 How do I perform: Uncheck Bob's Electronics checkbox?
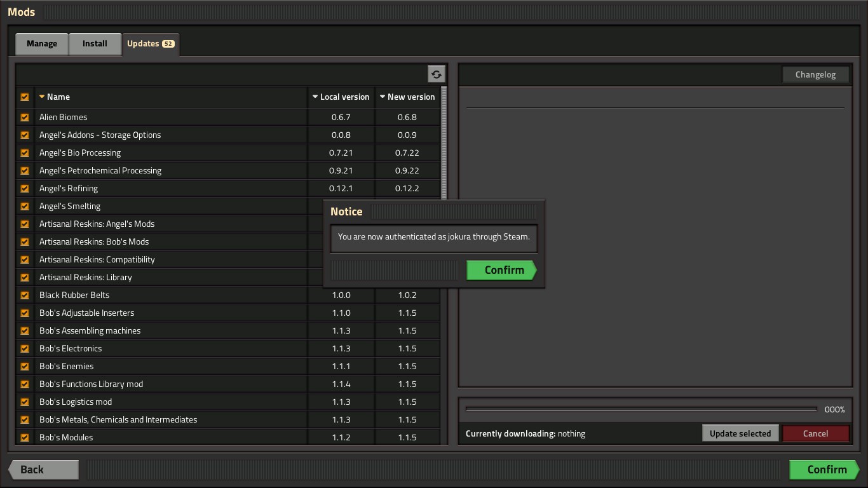(x=25, y=349)
